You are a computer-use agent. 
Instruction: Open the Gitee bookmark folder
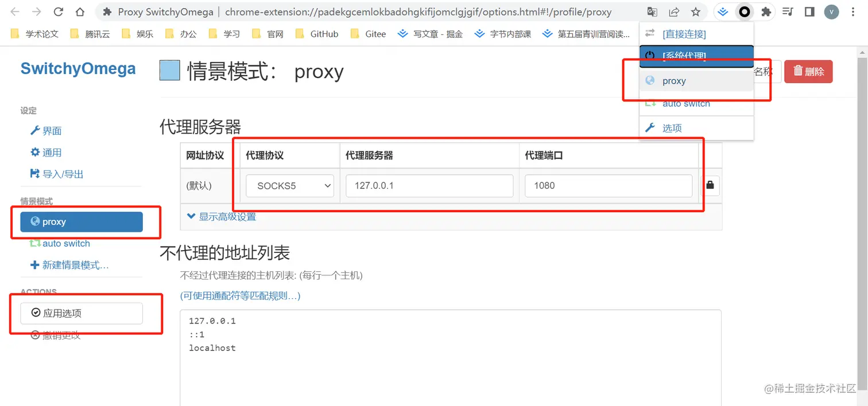click(x=369, y=34)
